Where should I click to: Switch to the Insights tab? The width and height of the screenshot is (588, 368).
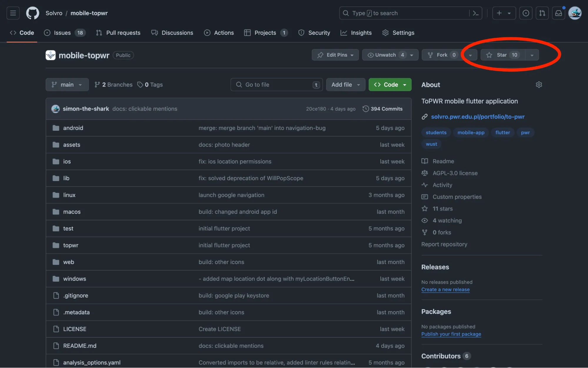(356, 33)
